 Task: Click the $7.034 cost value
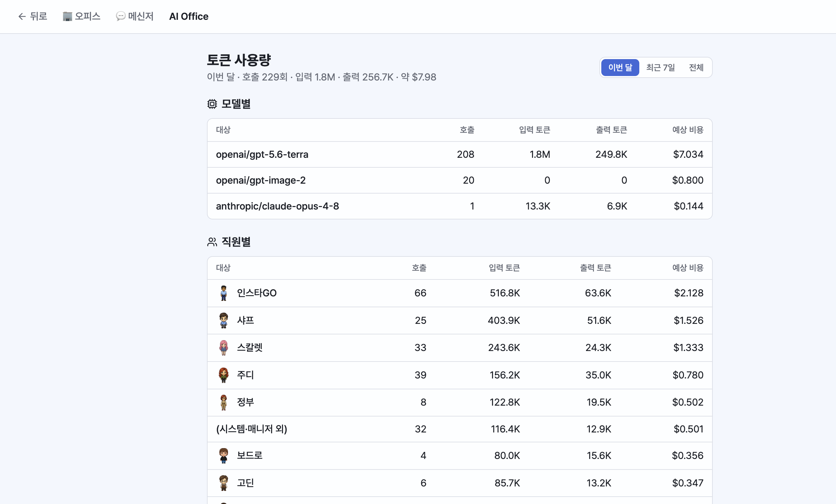pyautogui.click(x=688, y=154)
